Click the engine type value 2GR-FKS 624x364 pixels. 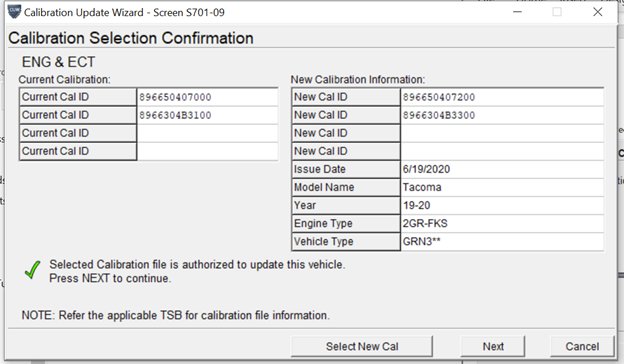point(425,223)
